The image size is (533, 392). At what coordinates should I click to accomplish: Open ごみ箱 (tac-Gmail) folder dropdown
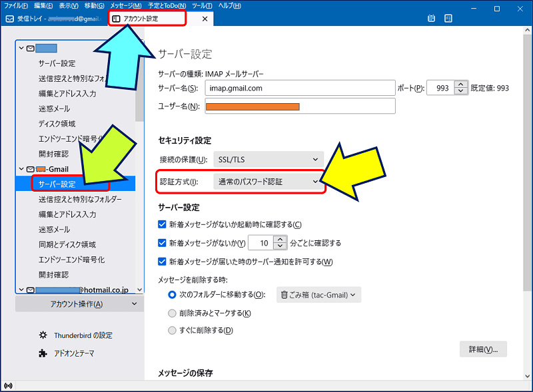318,295
